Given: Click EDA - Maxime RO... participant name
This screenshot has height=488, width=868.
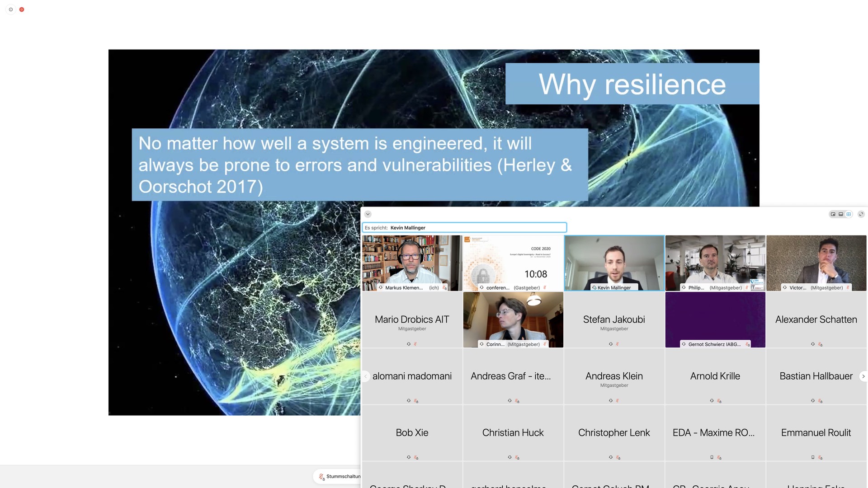Looking at the screenshot, I should 713,432.
